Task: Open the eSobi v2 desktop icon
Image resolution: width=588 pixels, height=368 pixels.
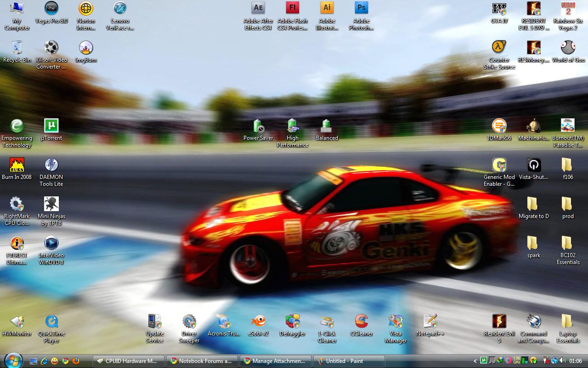Action: 258,325
